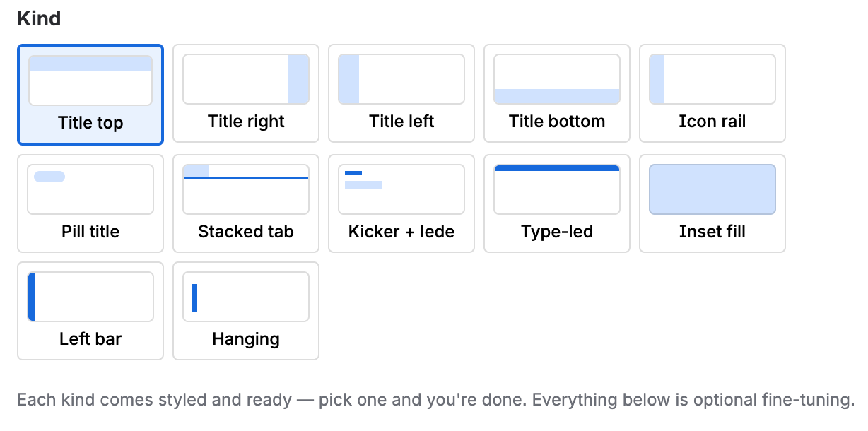This screenshot has width=868, height=431.
Task: Choose the "Stacked tab" label
Action: [x=246, y=232]
